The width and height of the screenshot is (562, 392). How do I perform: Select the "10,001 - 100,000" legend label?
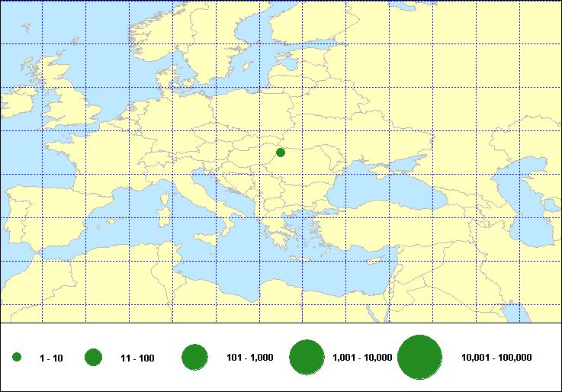pos(496,358)
